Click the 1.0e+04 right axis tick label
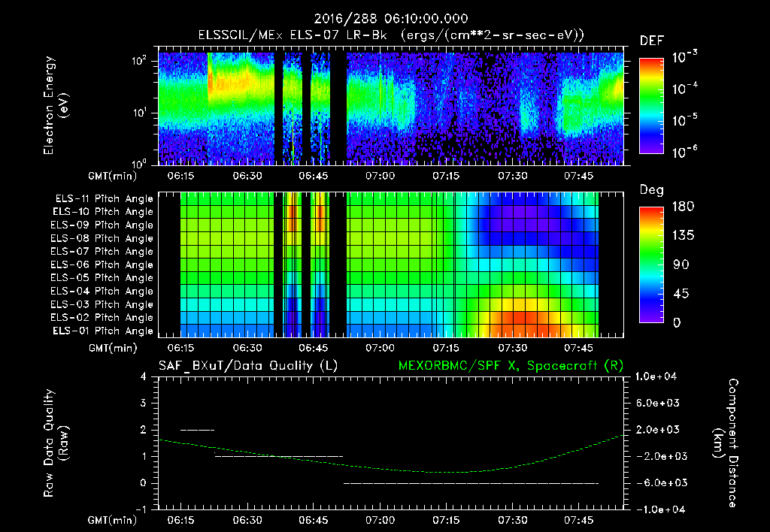Screen dimensions: 770x532 pos(657,376)
